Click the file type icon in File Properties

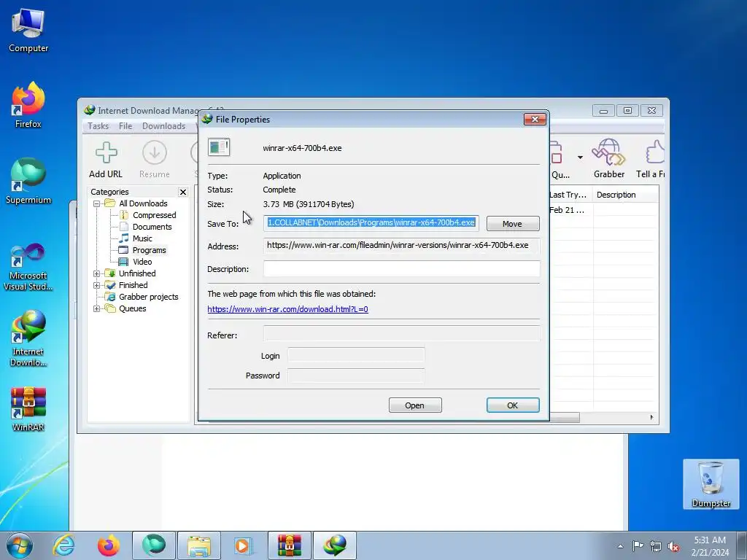(x=219, y=147)
